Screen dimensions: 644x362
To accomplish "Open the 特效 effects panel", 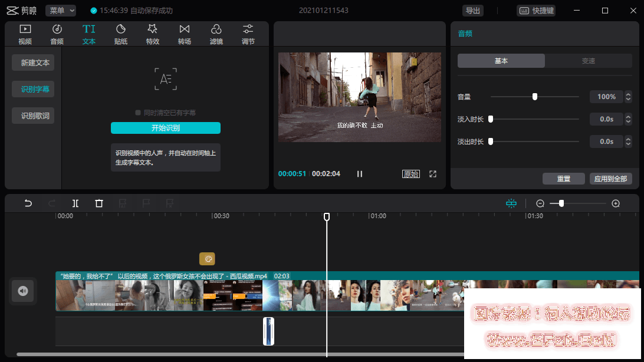I will 152,34.
